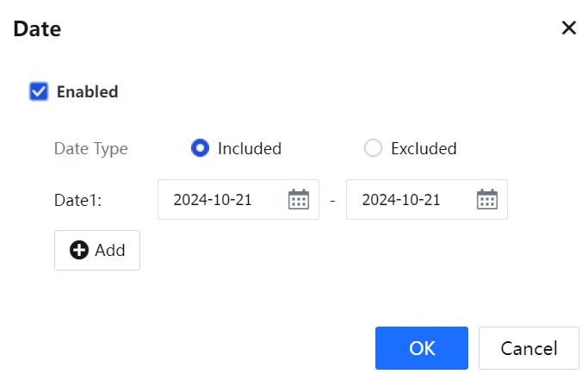Select the Excluded radio button

[373, 148]
